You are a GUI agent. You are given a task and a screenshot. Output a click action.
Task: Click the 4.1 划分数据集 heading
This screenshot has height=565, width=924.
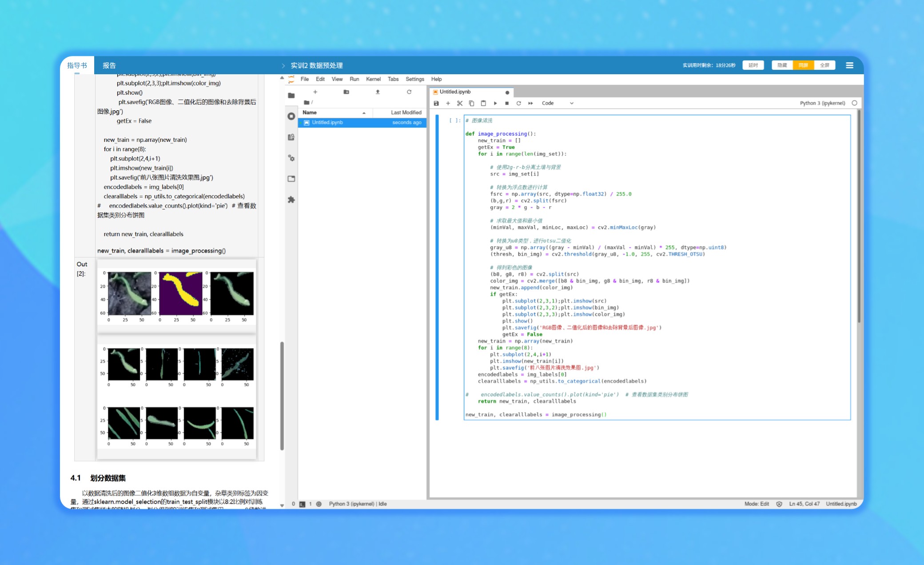point(98,478)
